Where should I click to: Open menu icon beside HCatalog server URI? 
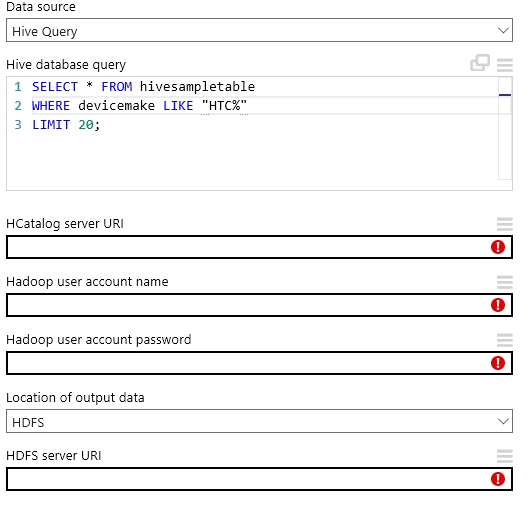[x=505, y=224]
